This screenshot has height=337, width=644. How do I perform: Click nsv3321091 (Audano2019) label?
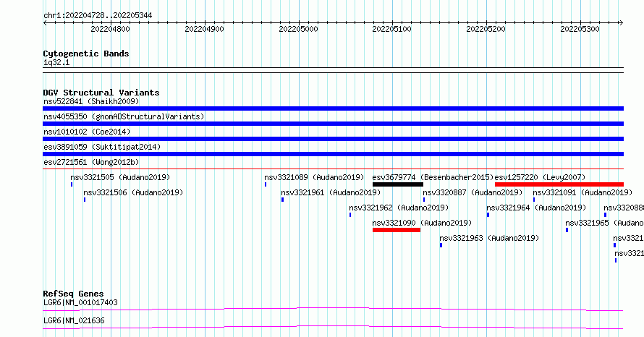582,192
